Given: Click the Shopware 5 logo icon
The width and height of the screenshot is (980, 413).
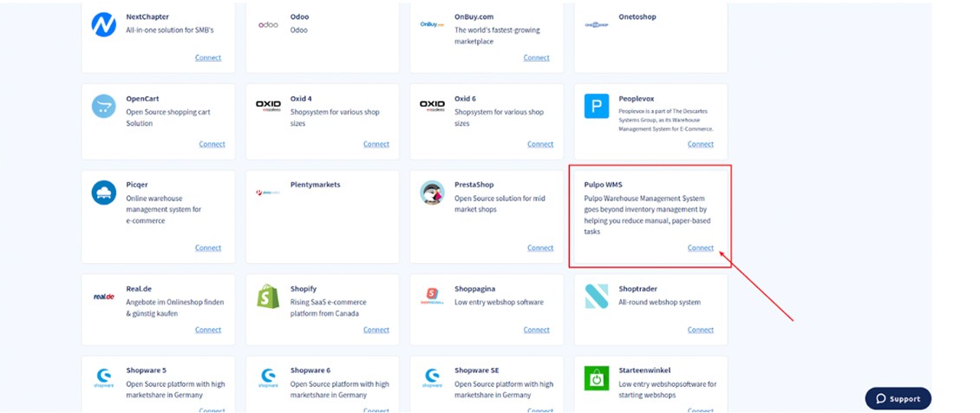Looking at the screenshot, I should coord(104,378).
